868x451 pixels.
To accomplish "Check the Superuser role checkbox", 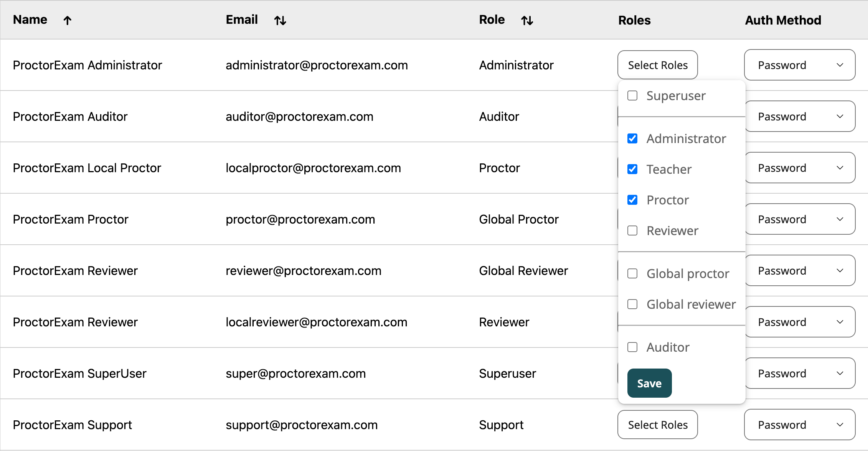I will tap(632, 95).
